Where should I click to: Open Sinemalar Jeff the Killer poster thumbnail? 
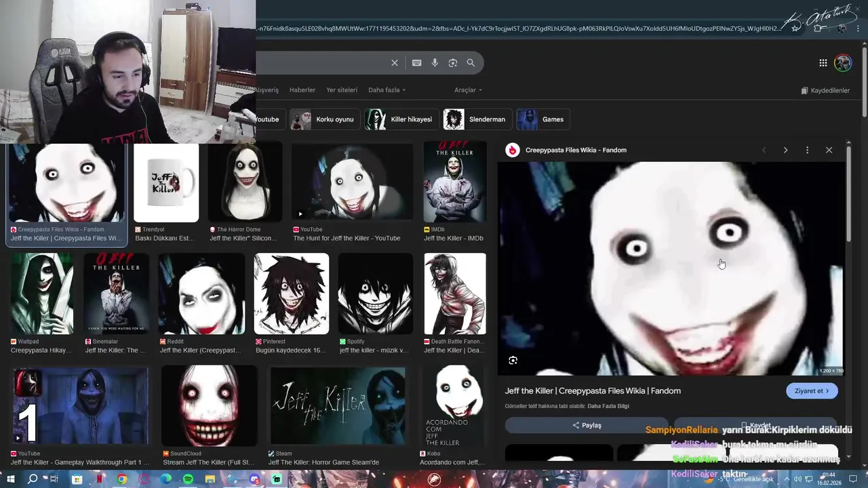(116, 293)
